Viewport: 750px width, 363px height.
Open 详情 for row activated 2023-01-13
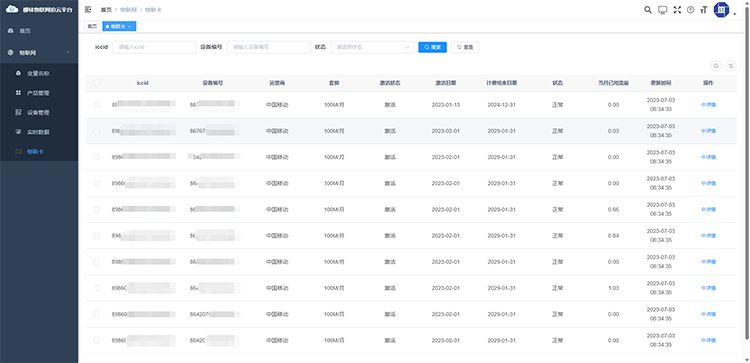coord(708,105)
